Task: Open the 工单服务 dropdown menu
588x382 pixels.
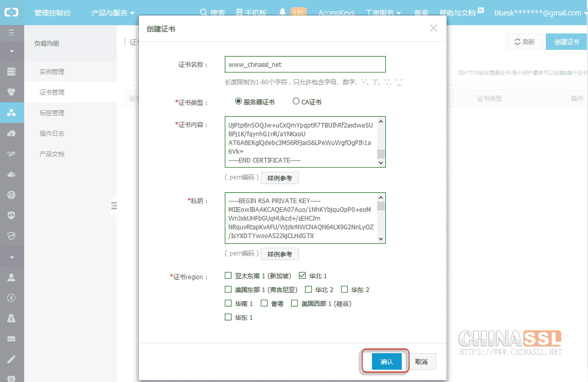Action: tap(383, 13)
